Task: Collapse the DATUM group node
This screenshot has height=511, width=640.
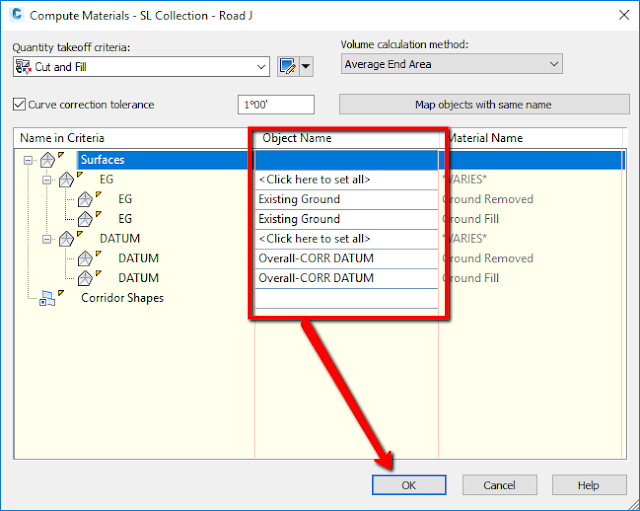Action: [47, 239]
